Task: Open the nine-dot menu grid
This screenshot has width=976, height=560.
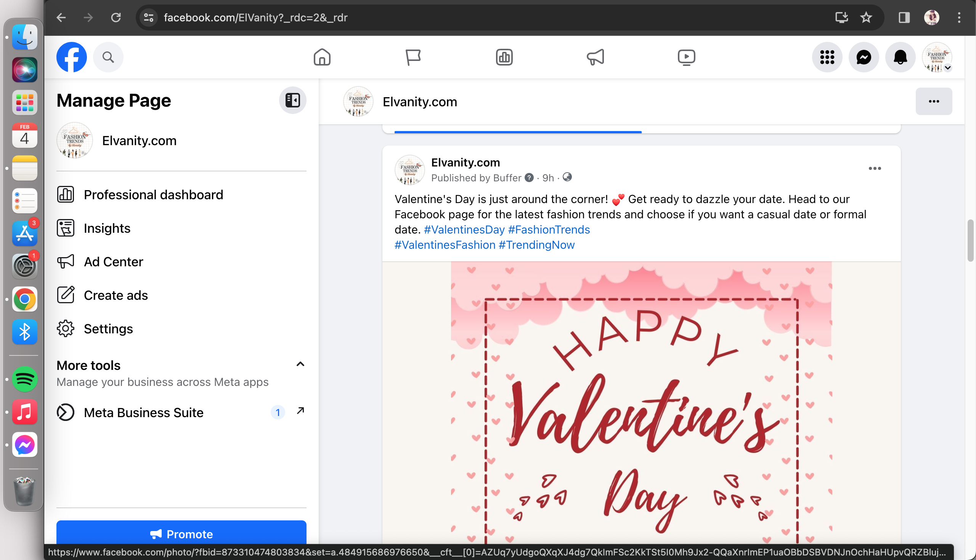Action: click(x=827, y=57)
